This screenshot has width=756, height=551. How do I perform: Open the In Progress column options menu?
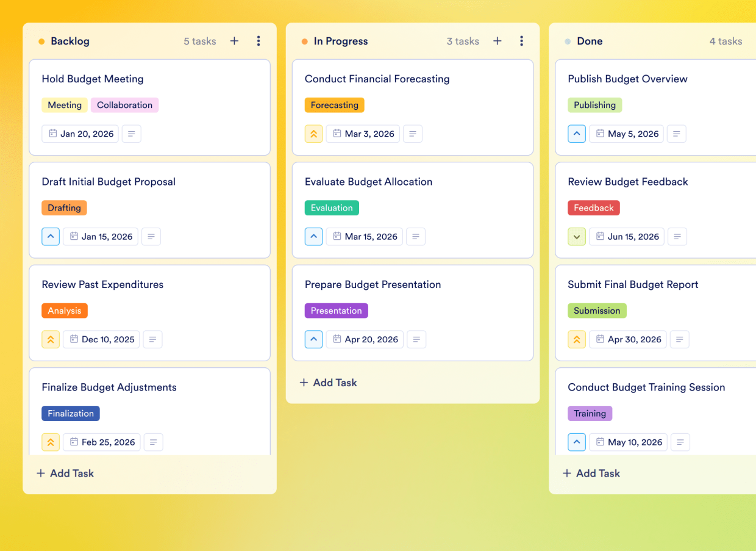click(x=521, y=41)
